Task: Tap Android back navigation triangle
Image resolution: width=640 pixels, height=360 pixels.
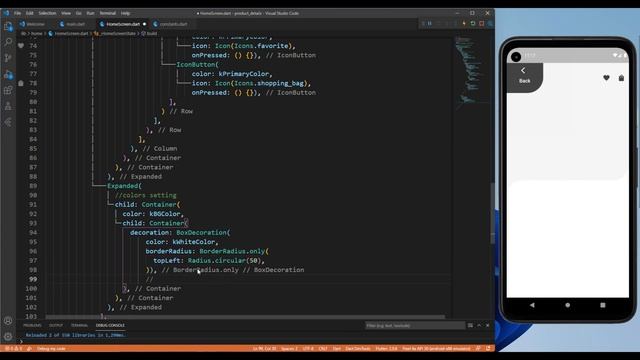Action: (532, 305)
